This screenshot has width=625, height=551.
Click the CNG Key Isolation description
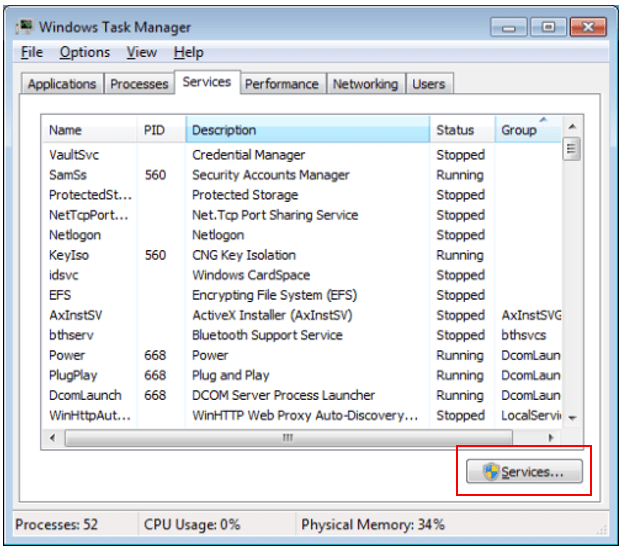[x=244, y=255]
